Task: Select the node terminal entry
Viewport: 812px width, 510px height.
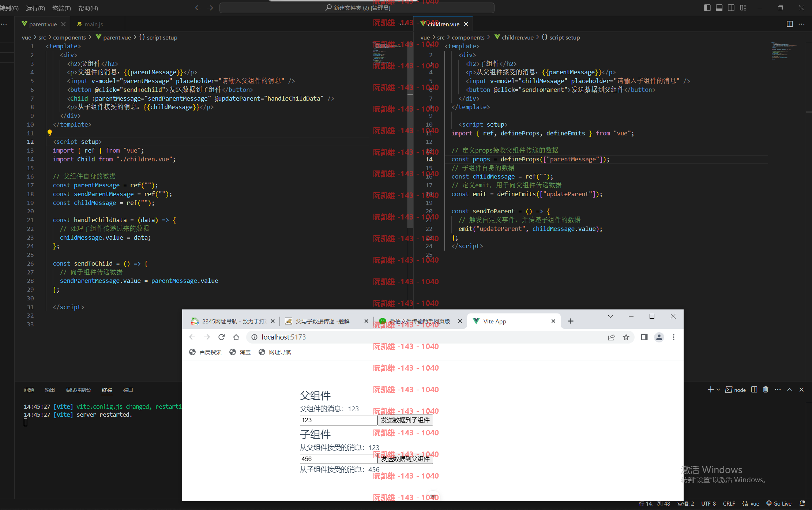Action: coord(736,390)
